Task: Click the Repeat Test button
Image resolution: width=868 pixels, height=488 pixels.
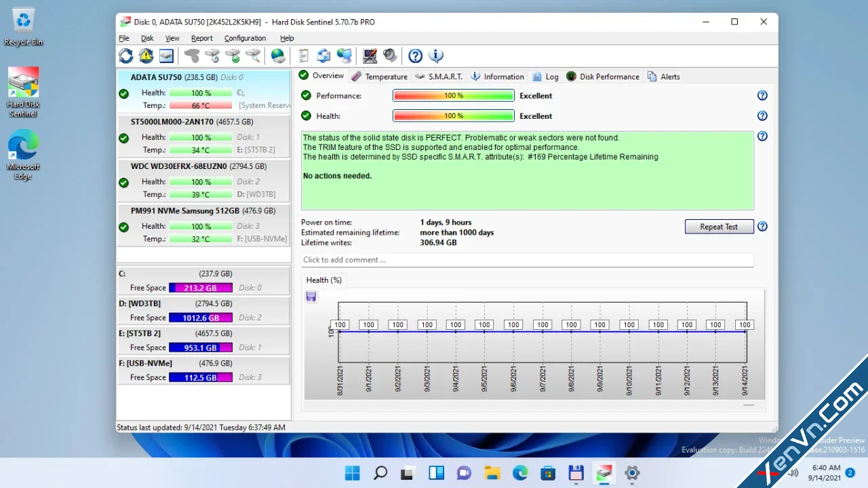Action: click(x=719, y=227)
